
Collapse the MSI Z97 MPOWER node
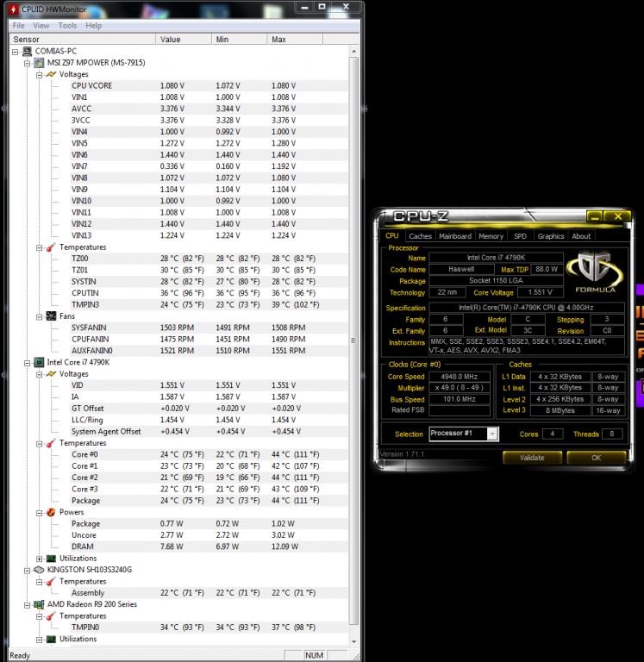27,63
